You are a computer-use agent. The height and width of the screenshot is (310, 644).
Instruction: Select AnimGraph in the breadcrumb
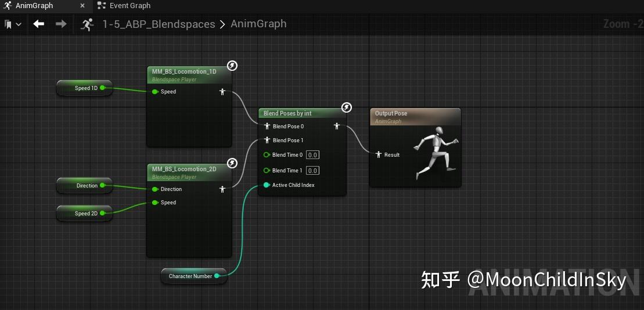click(x=258, y=24)
